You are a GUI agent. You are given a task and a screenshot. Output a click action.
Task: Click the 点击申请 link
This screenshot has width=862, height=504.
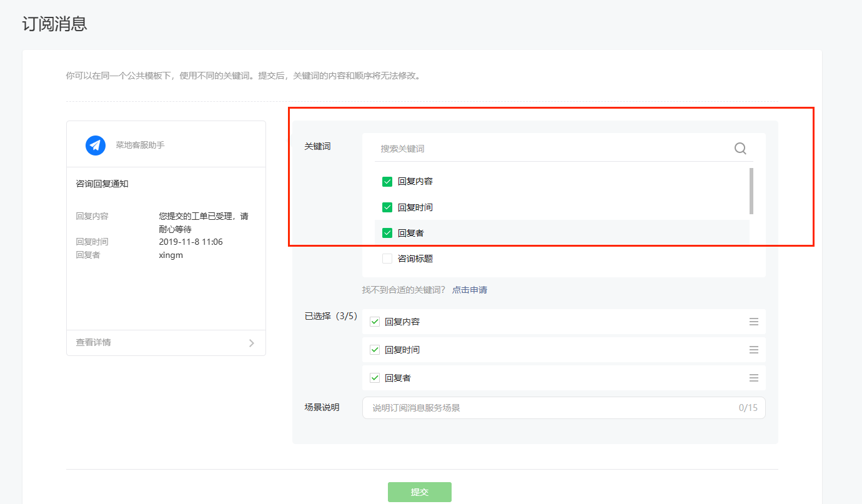point(470,290)
